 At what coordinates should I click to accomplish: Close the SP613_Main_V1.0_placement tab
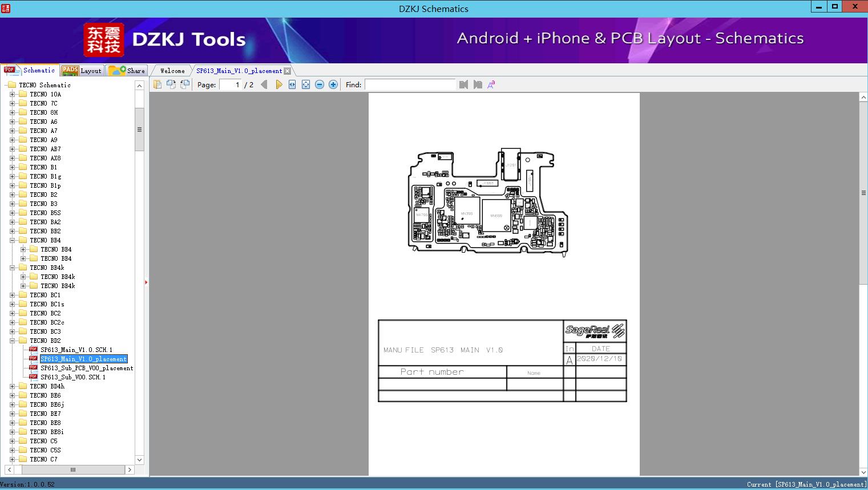[x=288, y=71]
